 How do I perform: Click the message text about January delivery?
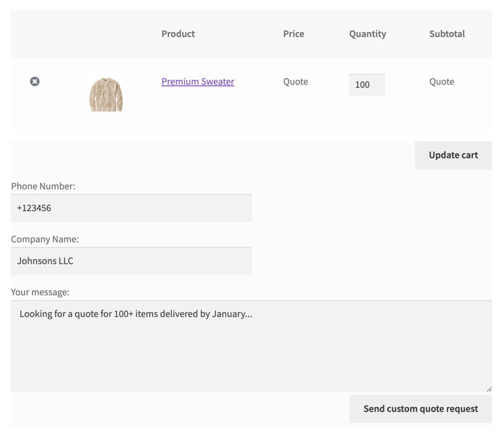(x=136, y=314)
